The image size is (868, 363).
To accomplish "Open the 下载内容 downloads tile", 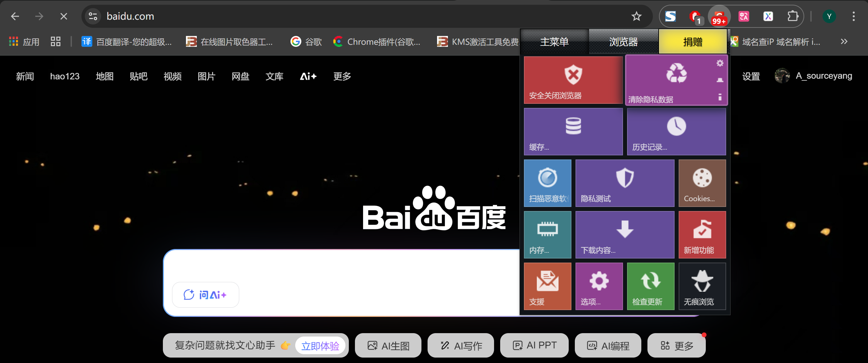I will [624, 234].
